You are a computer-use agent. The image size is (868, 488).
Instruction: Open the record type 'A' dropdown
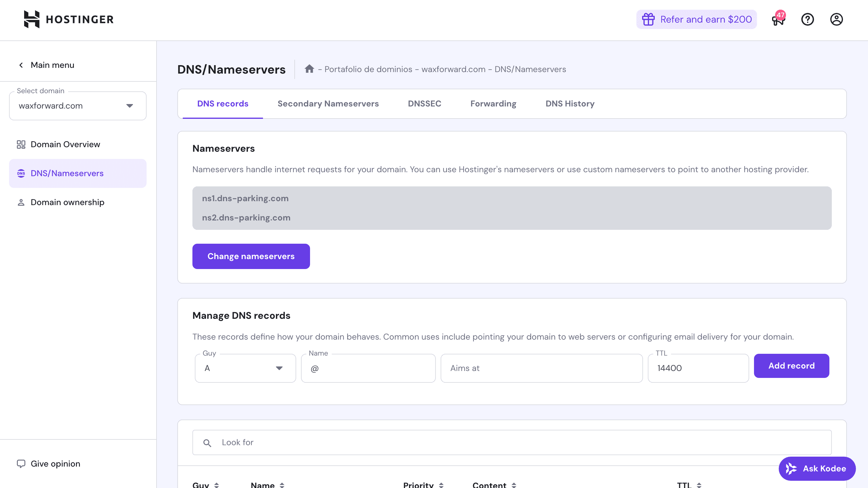[245, 368]
